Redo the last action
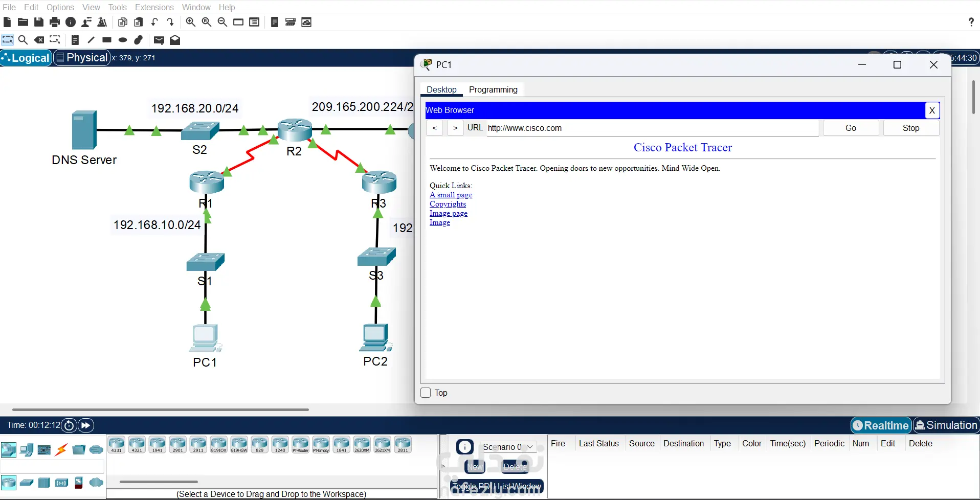 click(170, 22)
